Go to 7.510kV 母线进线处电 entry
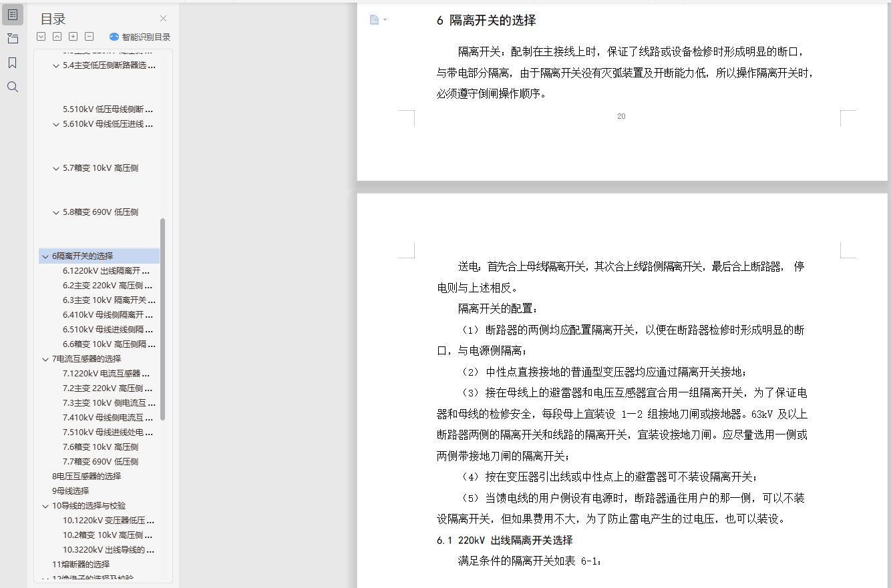891x588 pixels. point(108,432)
